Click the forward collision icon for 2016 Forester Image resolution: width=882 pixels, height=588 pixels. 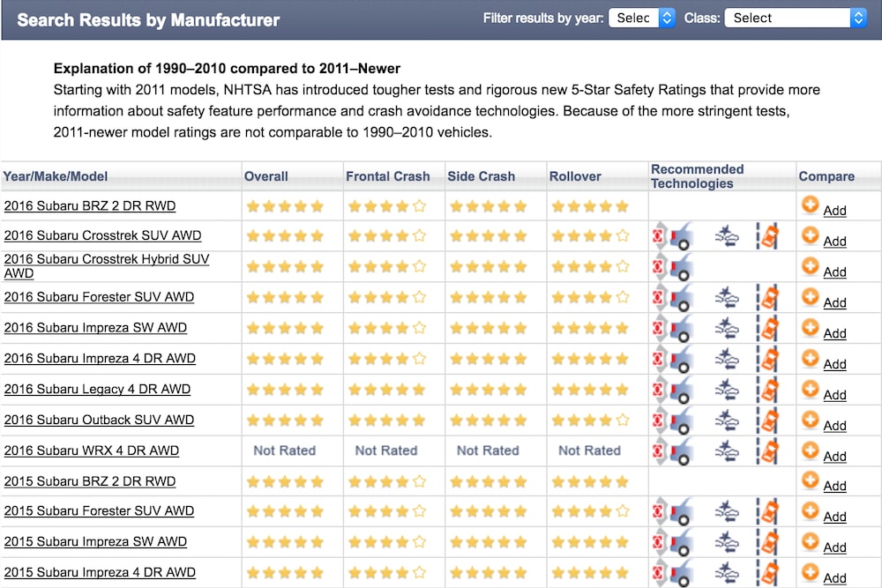[x=727, y=297]
